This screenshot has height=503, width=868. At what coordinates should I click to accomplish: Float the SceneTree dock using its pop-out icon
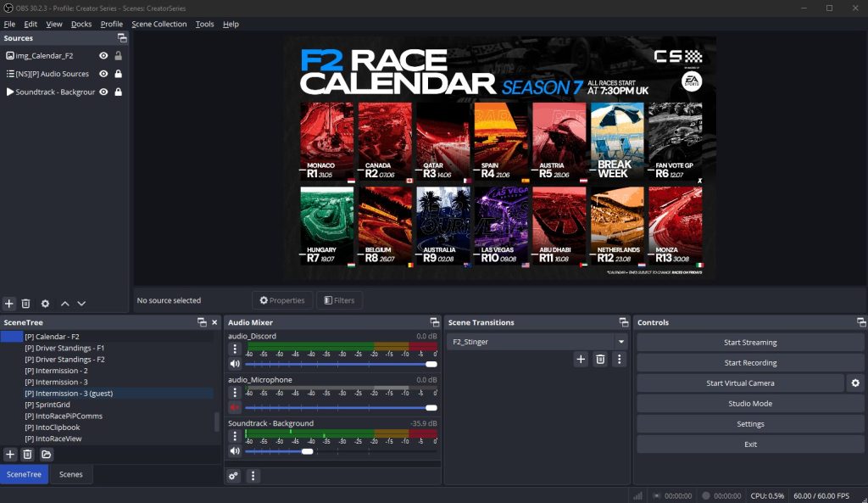(x=202, y=322)
